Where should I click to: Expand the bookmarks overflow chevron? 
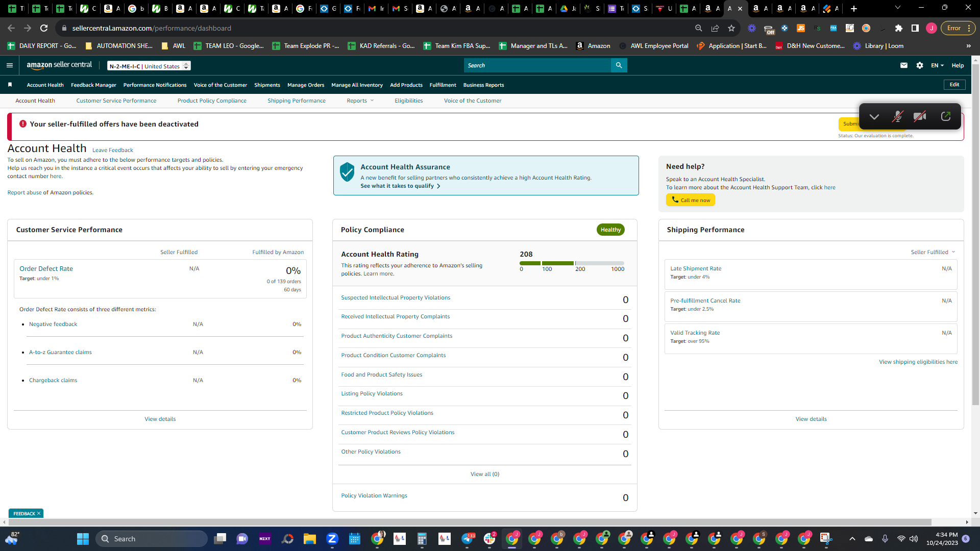tap(968, 46)
